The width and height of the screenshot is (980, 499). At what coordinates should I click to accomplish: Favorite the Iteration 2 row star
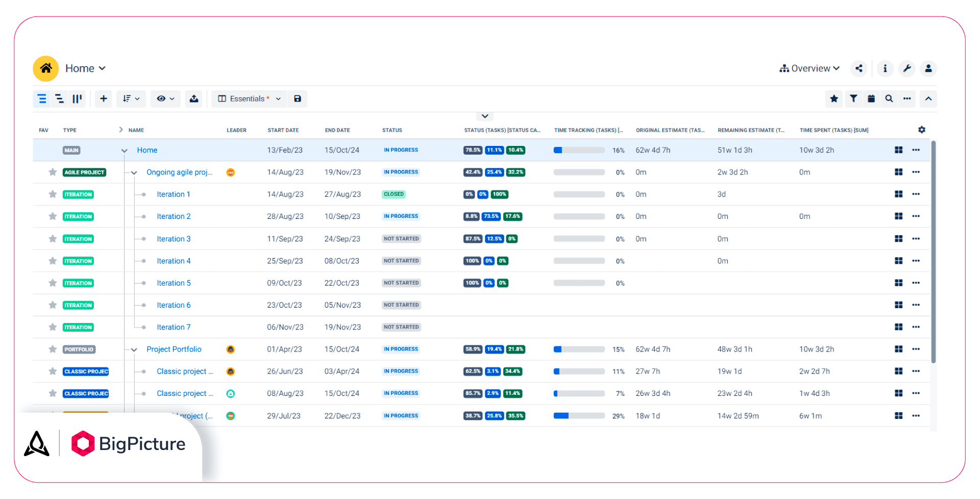pyautogui.click(x=53, y=216)
